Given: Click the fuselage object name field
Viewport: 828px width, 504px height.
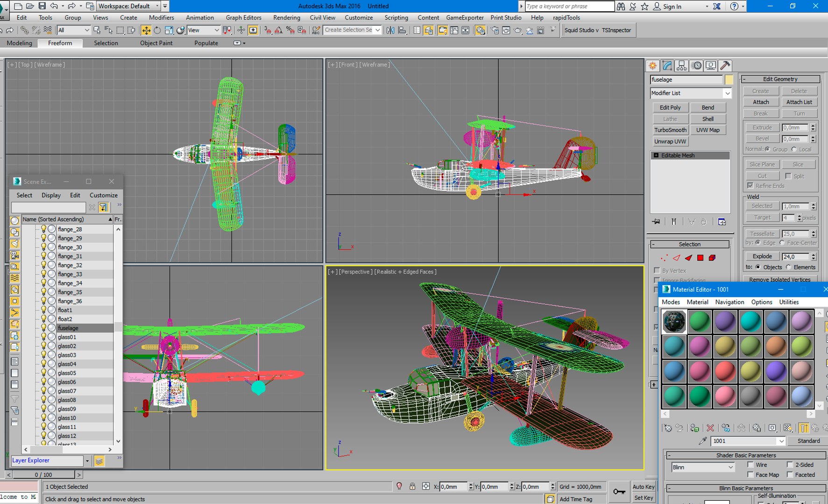Looking at the screenshot, I should [x=686, y=80].
